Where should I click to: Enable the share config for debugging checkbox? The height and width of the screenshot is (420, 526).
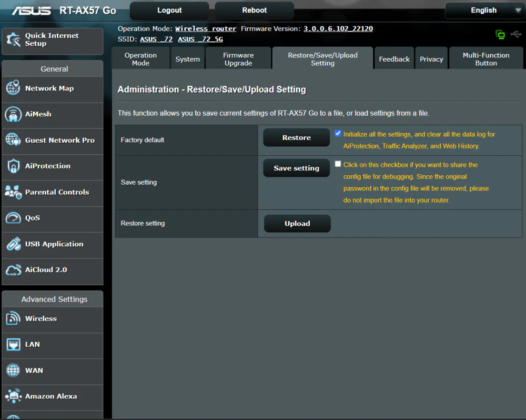point(338,164)
